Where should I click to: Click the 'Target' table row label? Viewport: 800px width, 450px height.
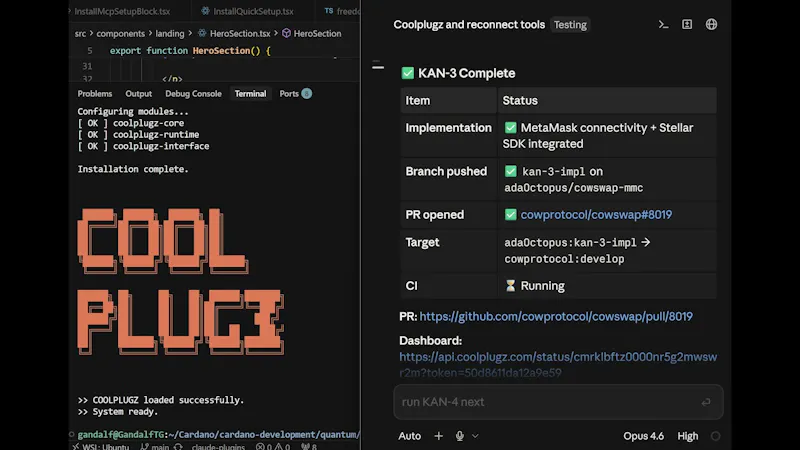click(x=422, y=242)
